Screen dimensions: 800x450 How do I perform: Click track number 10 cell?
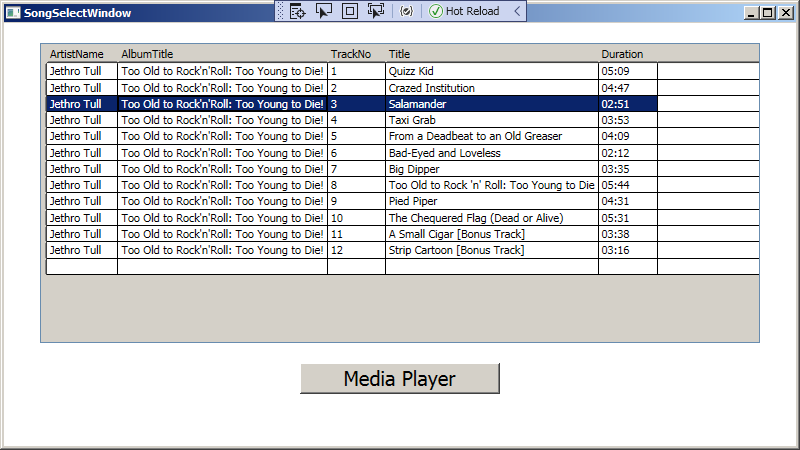(356, 218)
